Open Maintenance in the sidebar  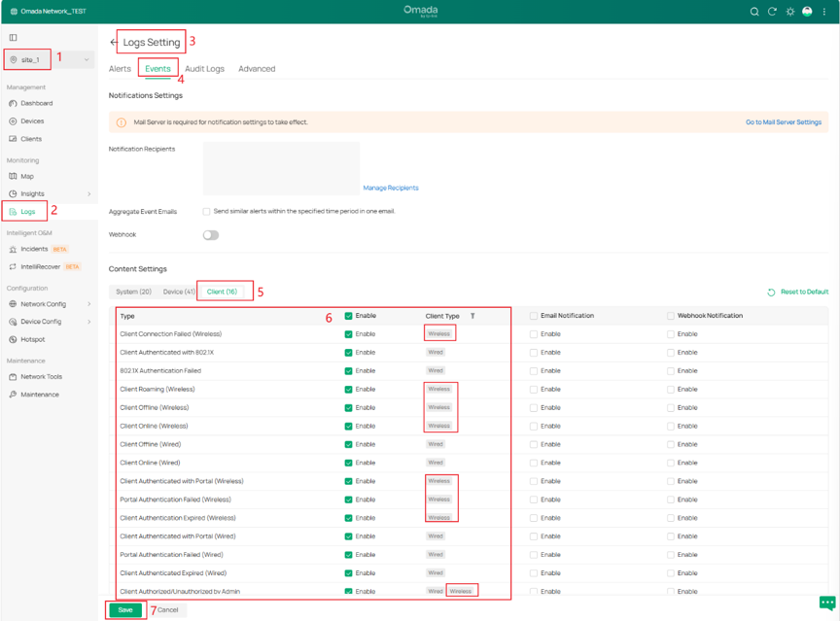coord(40,395)
